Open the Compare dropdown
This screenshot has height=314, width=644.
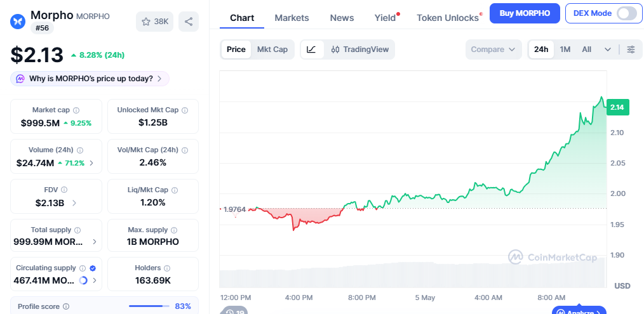point(493,49)
